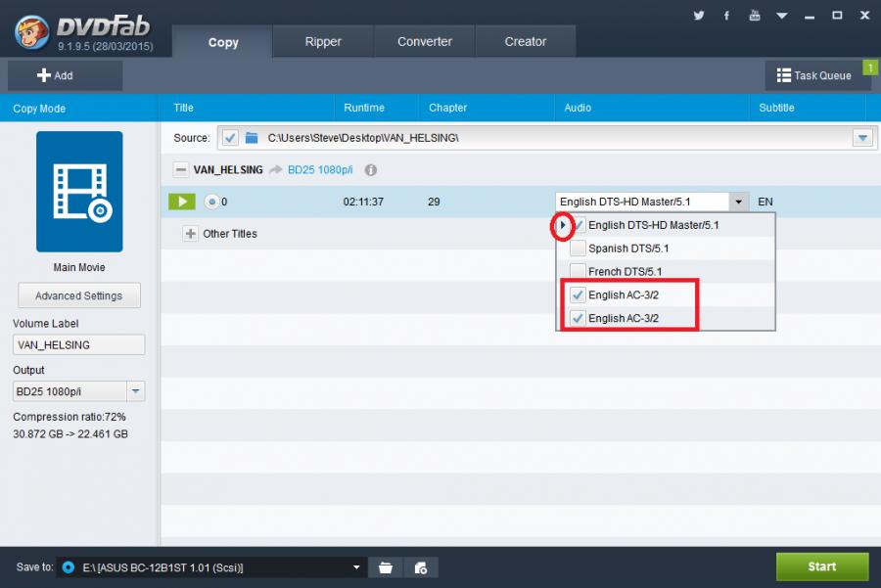The height and width of the screenshot is (588, 881).
Task: Click the Volume Label text field
Action: 78,344
